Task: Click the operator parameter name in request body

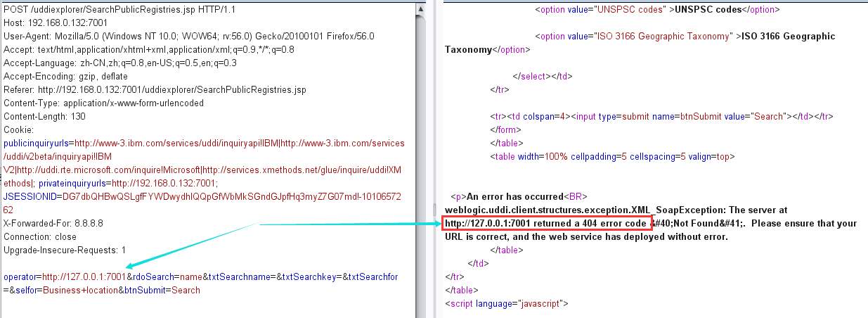Action: point(20,276)
